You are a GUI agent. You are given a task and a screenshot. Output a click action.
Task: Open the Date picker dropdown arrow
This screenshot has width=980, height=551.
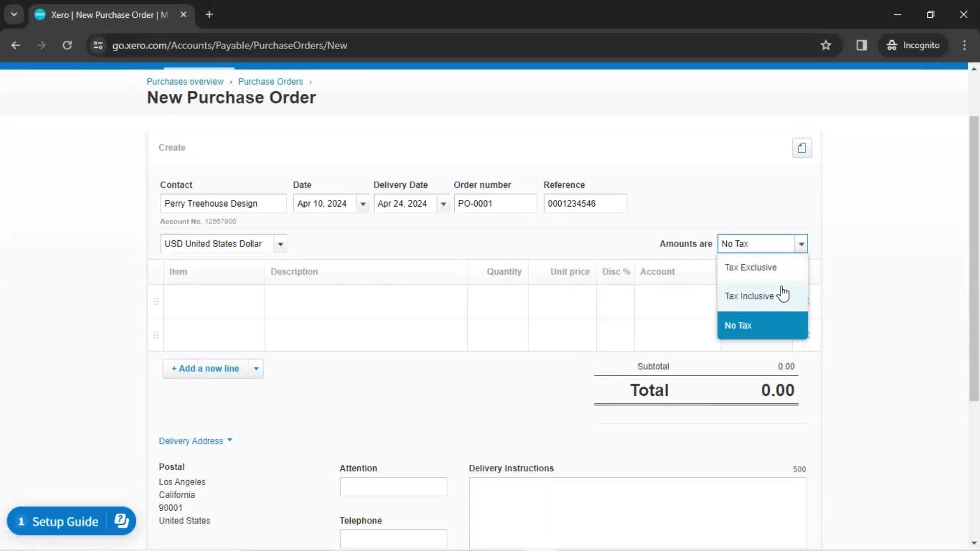tap(363, 204)
